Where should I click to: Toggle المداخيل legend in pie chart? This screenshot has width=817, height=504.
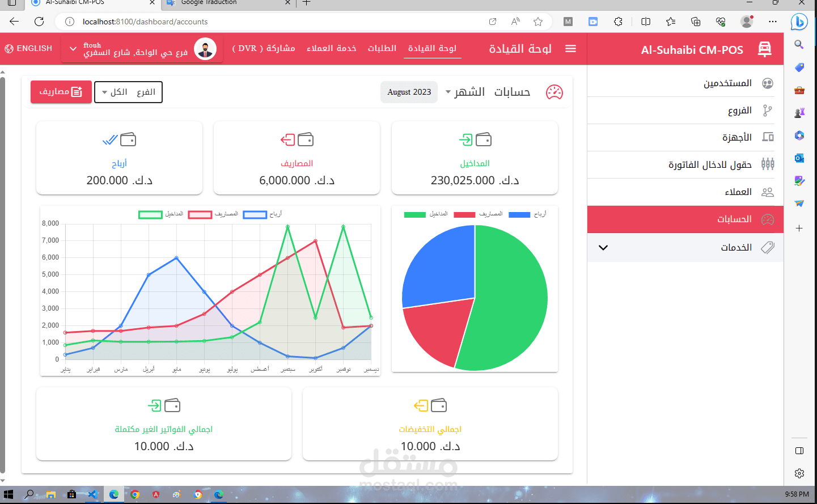(426, 214)
